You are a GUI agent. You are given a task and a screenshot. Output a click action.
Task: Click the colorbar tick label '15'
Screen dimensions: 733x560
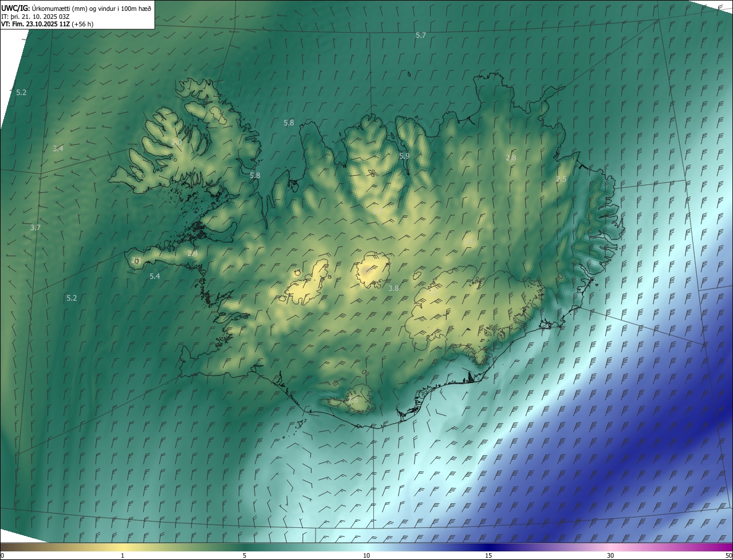click(x=488, y=555)
